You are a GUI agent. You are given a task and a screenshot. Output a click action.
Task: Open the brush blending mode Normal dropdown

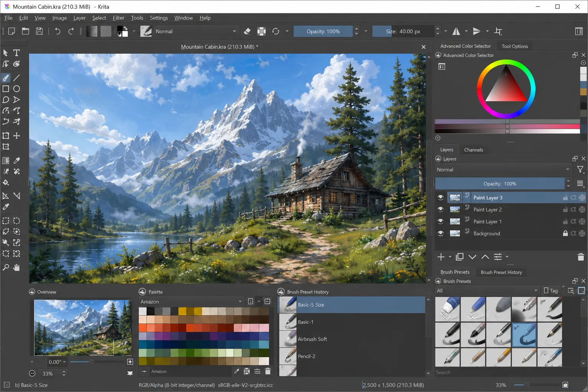click(x=196, y=31)
